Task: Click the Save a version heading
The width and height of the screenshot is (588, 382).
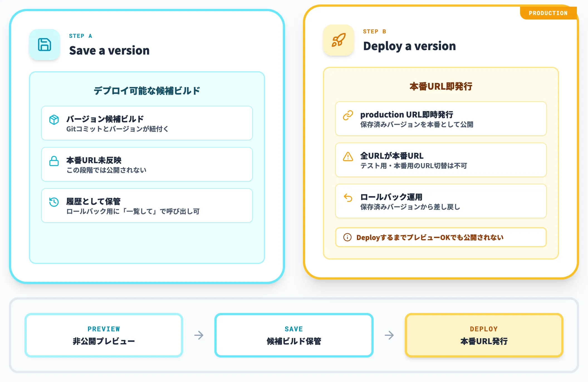Action: point(109,51)
